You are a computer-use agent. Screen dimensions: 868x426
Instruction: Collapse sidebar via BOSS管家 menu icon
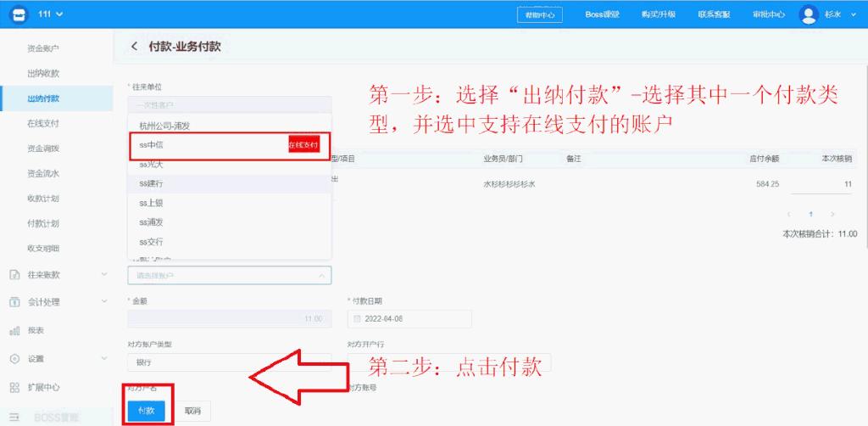click(x=14, y=417)
